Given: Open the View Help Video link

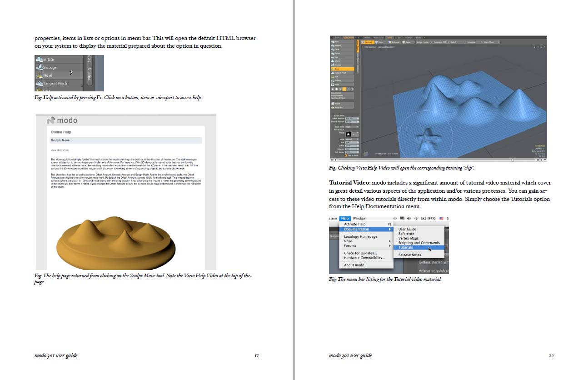Looking at the screenshot, I should coord(60,150).
